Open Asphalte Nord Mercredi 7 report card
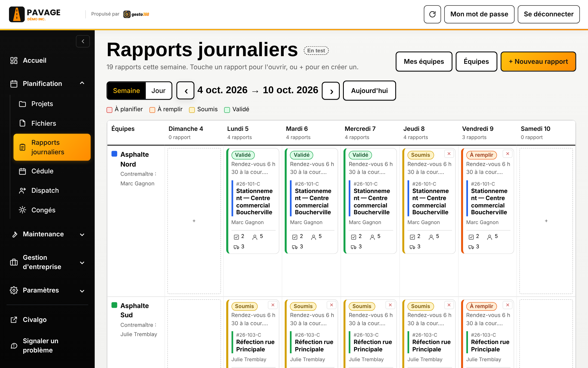This screenshot has width=588, height=368. point(370,201)
